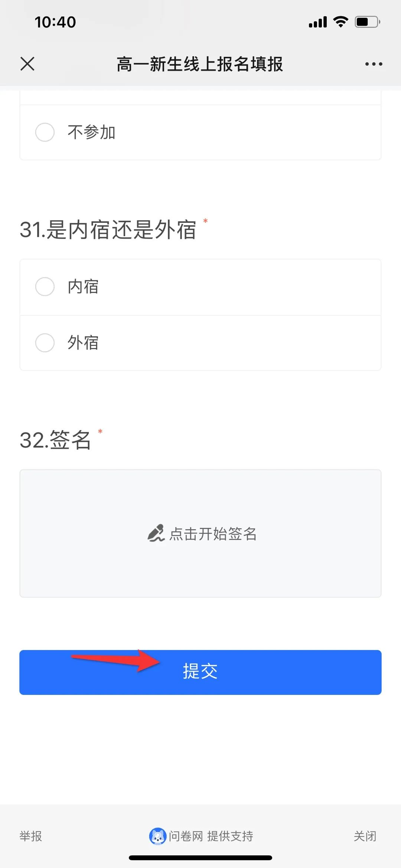
Task: Open the three-dot more options menu
Action: (374, 64)
